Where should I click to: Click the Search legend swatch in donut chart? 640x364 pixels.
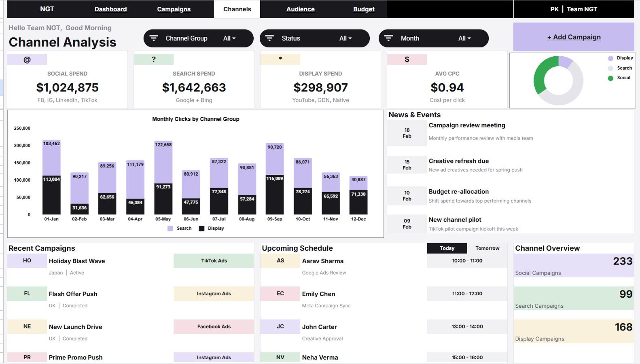click(610, 68)
